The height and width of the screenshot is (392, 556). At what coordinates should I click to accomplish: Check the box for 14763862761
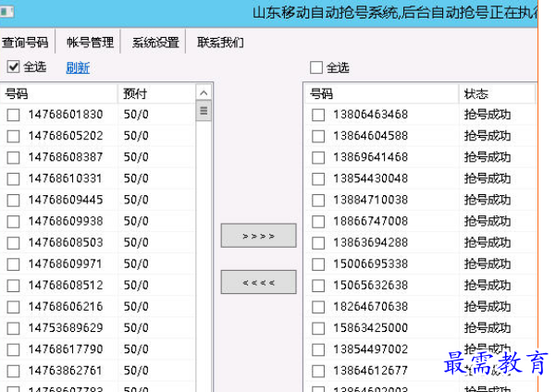tap(13, 371)
